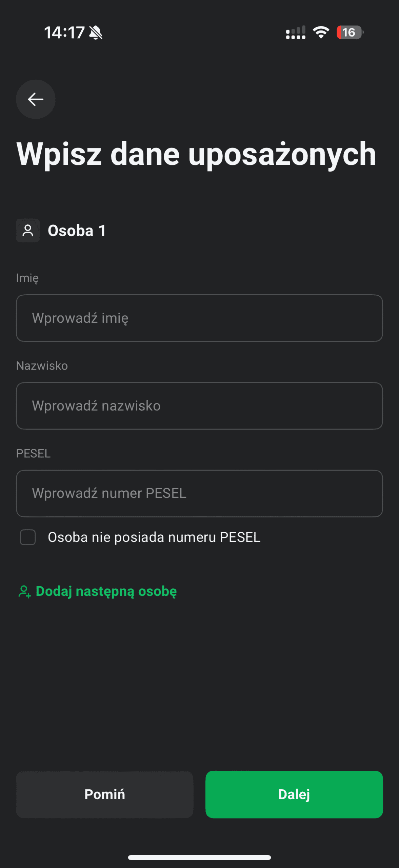Check the Osoba nie posiada numeru PESEL box
The image size is (399, 868).
[x=28, y=537]
